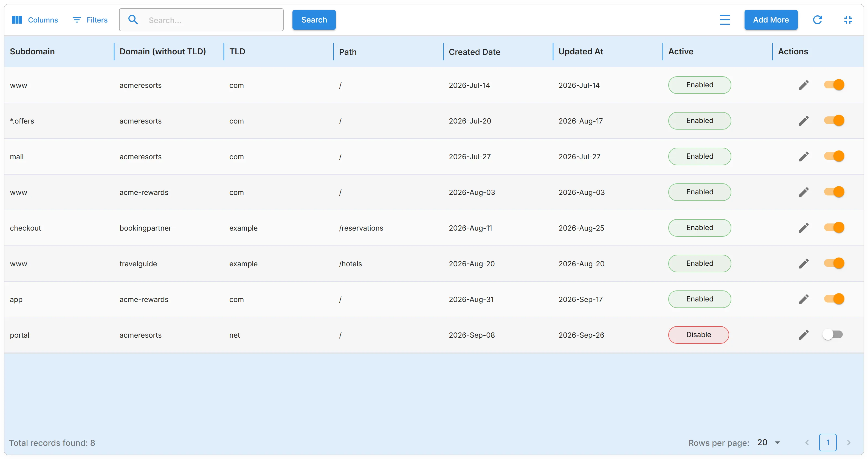Turn off the travelguide row switch
This screenshot has width=868, height=459.
click(x=834, y=263)
